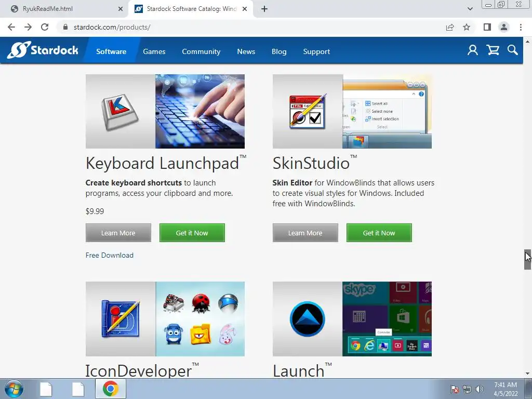
Task: Follow the Free Download link
Action: 110,255
